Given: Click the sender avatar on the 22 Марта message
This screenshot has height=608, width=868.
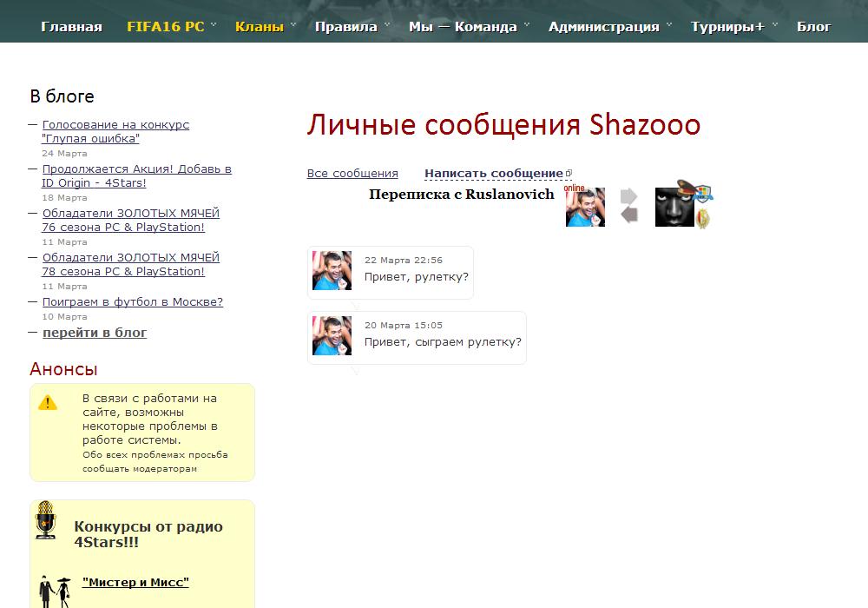Looking at the screenshot, I should tap(332, 271).
